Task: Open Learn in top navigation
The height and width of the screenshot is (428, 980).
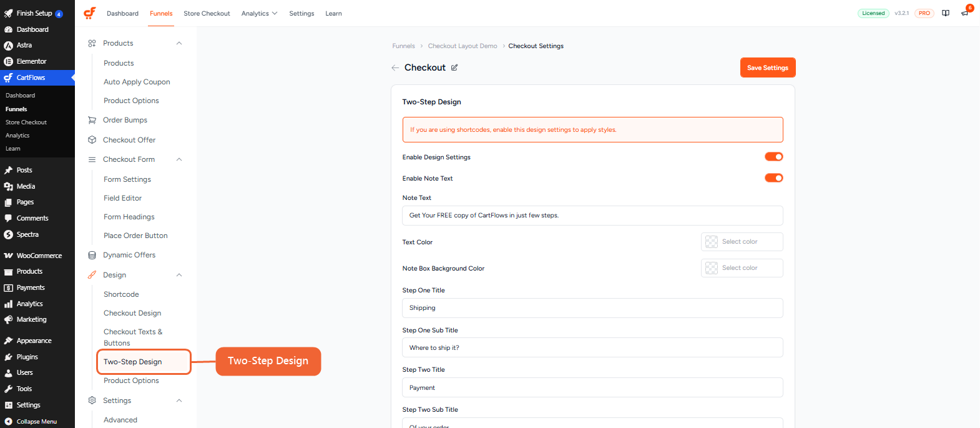Action: click(333, 13)
